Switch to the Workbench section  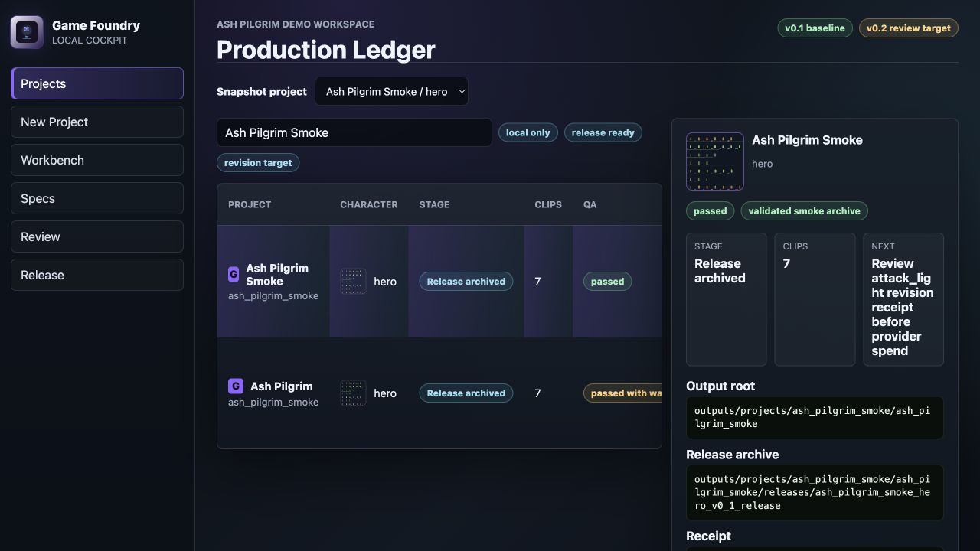click(97, 160)
